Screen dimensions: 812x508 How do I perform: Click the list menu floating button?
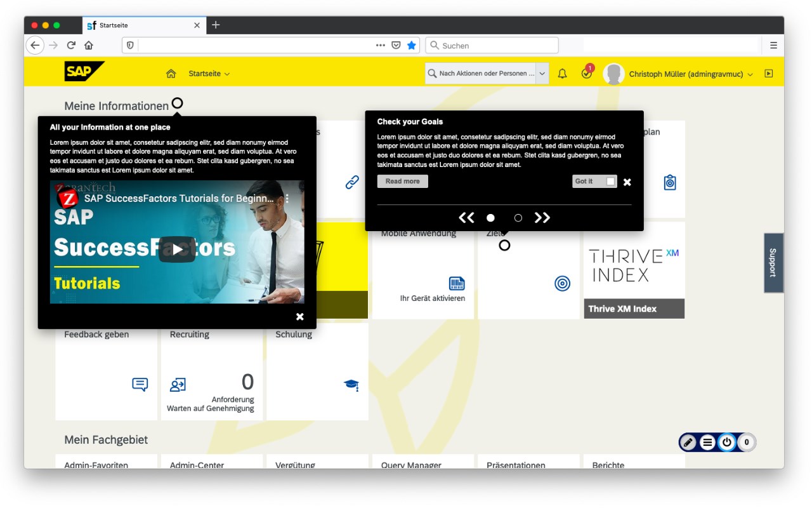pos(708,442)
